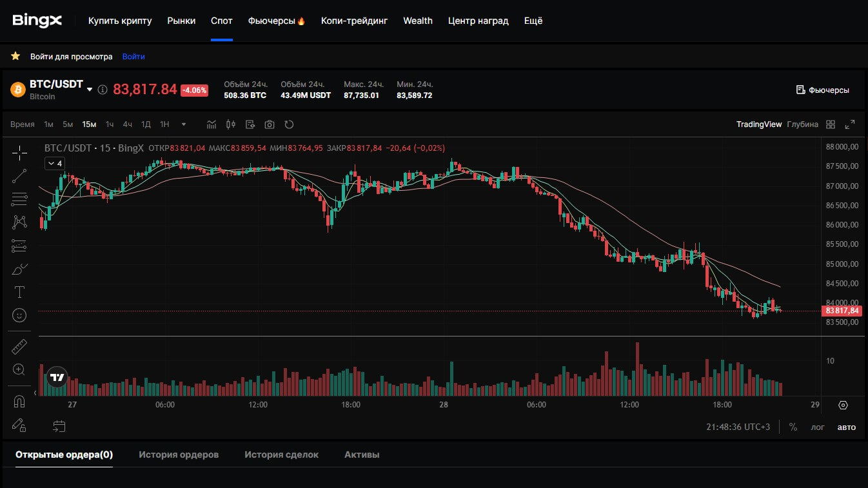The height and width of the screenshot is (488, 868).
Task: Collapse the indicators legend showing 4
Action: click(x=54, y=164)
